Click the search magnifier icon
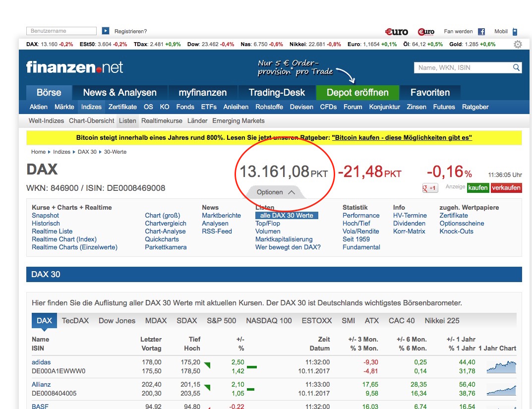 pyautogui.click(x=516, y=67)
